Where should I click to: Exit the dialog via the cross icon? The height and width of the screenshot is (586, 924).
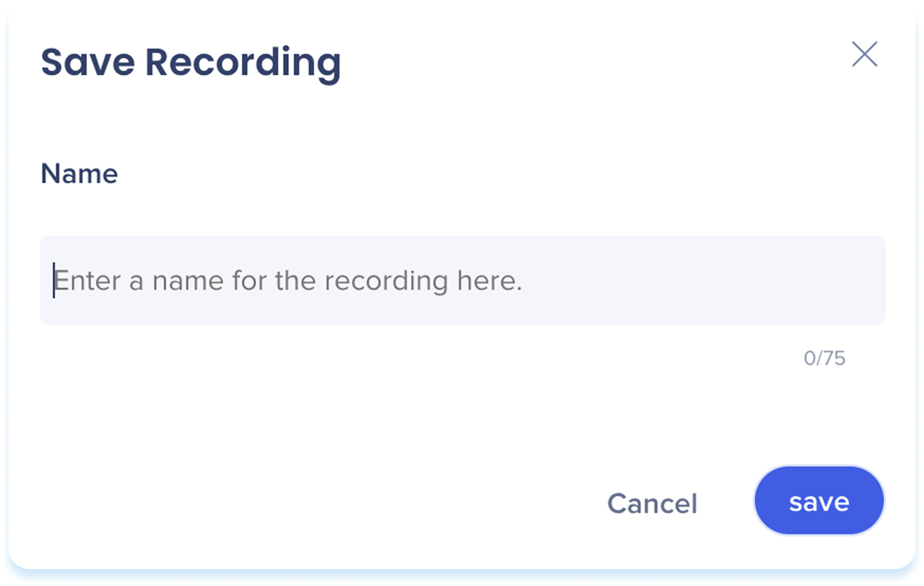864,54
